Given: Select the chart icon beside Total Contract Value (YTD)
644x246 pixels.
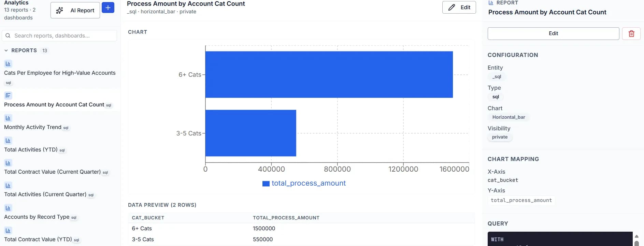Looking at the screenshot, I should [x=8, y=230].
